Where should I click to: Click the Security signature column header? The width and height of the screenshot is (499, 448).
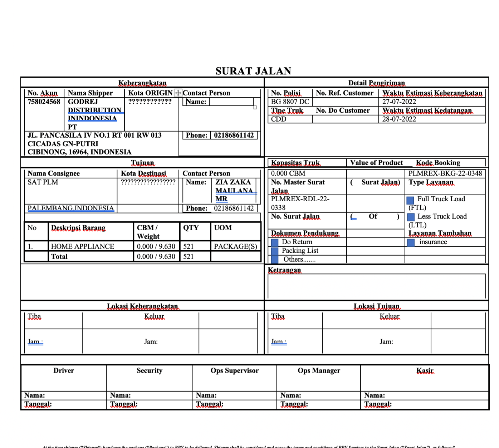click(150, 370)
